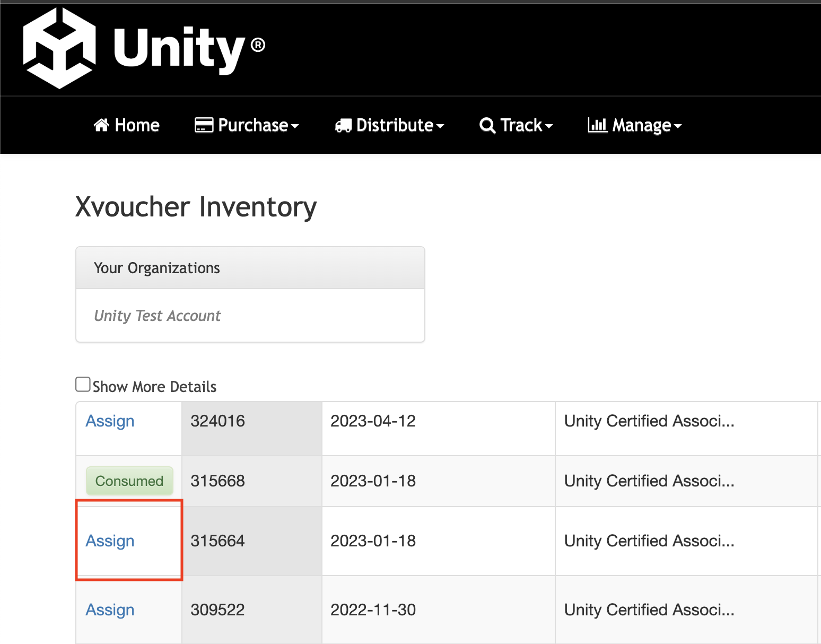Click the Manage bar chart icon
The width and height of the screenshot is (821, 644).
coord(597,125)
